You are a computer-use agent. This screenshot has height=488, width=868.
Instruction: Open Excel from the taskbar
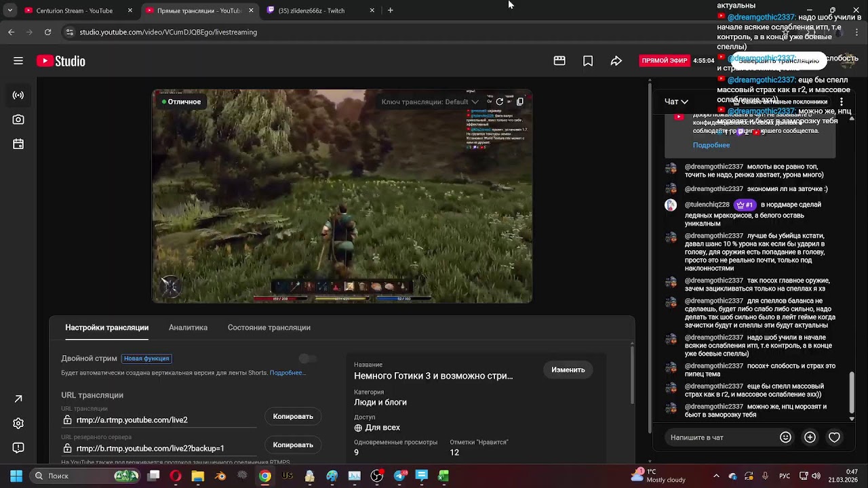click(x=443, y=476)
